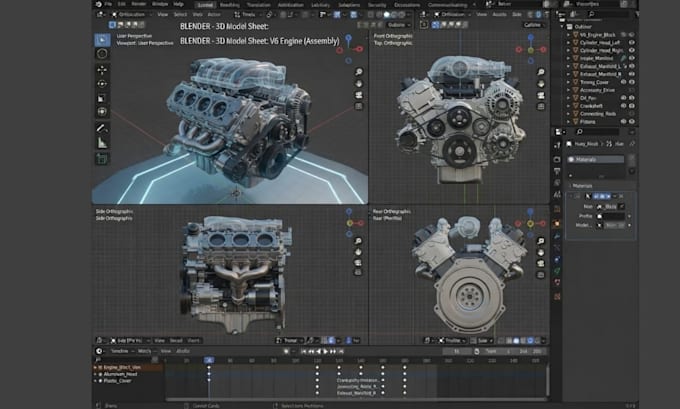Click zoom magnifier in Side Orthographic viewport
This screenshot has height=409, width=680.
[x=358, y=241]
